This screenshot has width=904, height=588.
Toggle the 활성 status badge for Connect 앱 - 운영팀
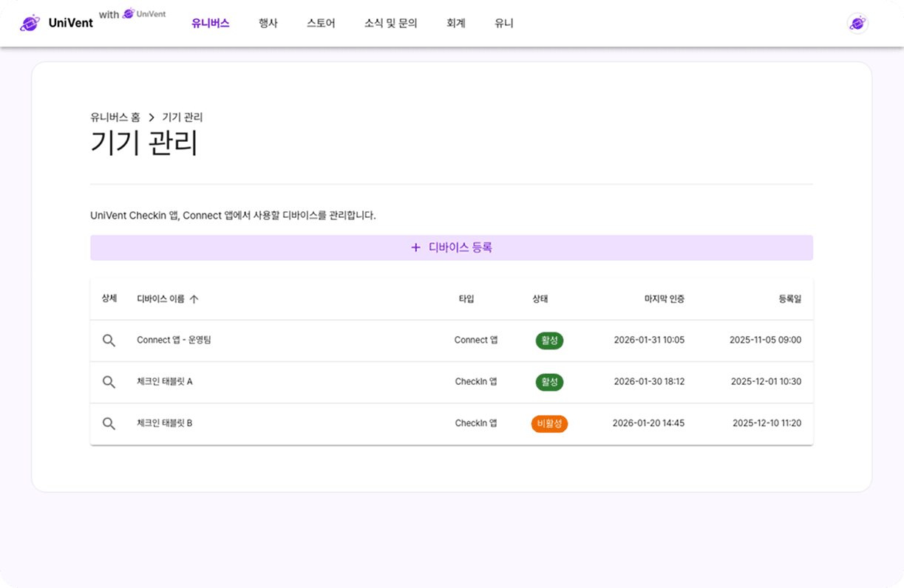549,341
